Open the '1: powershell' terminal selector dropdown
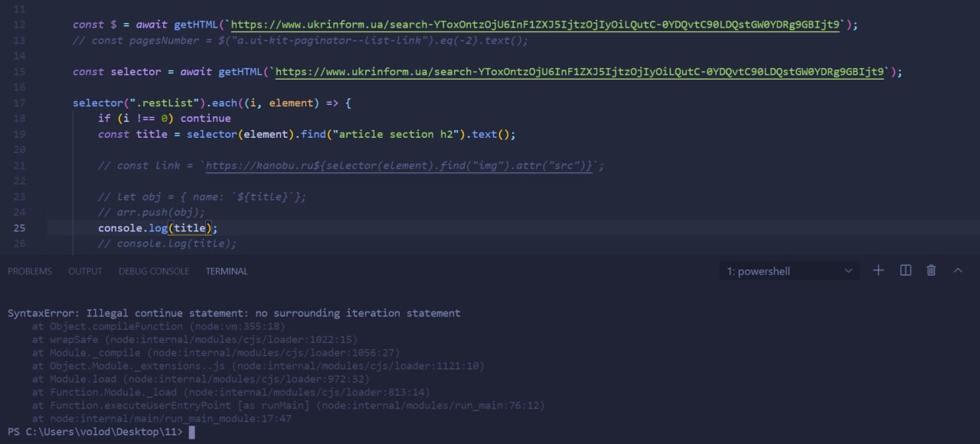The width and height of the screenshot is (980, 444). tap(789, 271)
